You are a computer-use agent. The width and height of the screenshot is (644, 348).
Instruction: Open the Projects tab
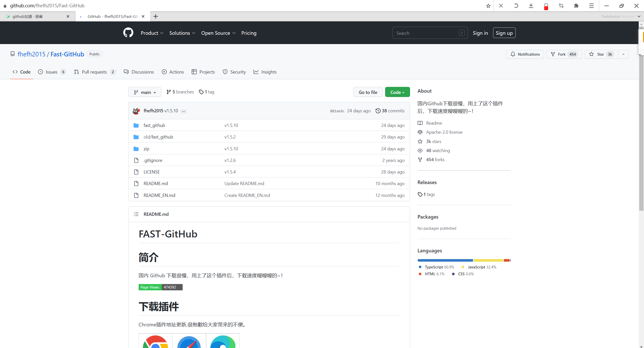(203, 72)
